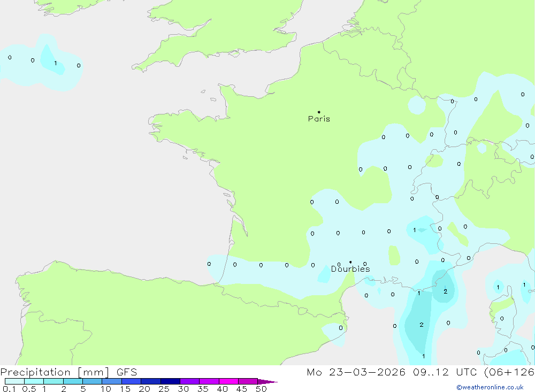Click the 40 legend scale value
The height and width of the screenshot is (392, 535).
(223, 389)
